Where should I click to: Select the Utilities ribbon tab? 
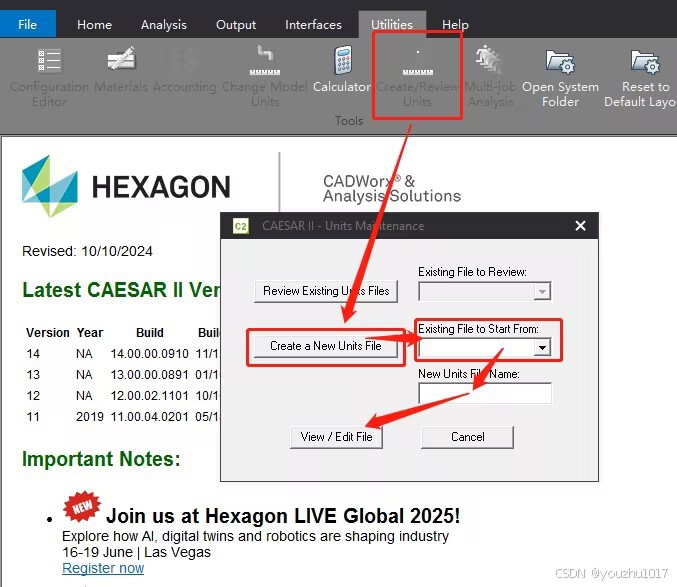(x=392, y=25)
